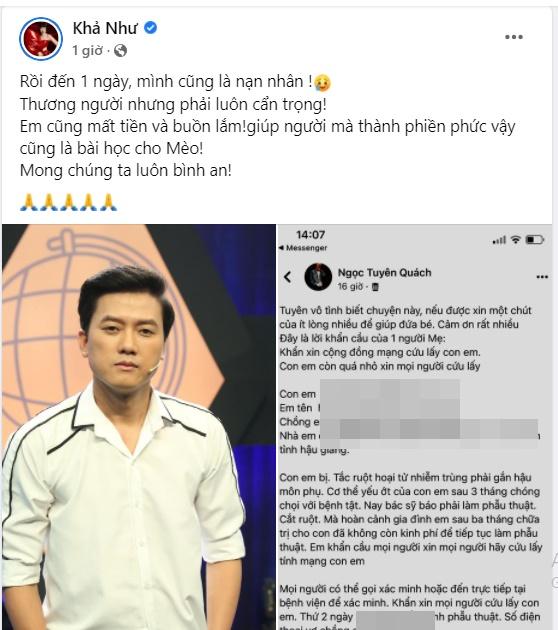Click the Khả Như page name
The width and height of the screenshot is (558, 630).
click(105, 28)
